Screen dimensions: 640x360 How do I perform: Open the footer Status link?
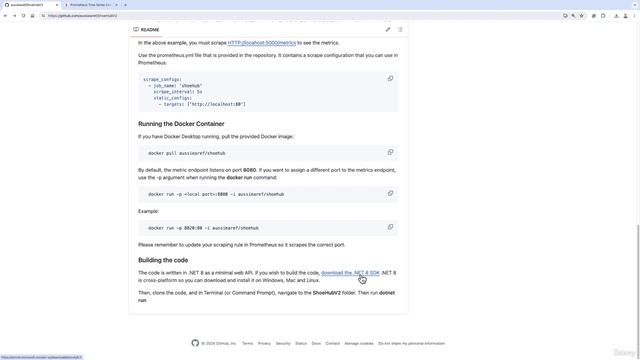[301, 344]
